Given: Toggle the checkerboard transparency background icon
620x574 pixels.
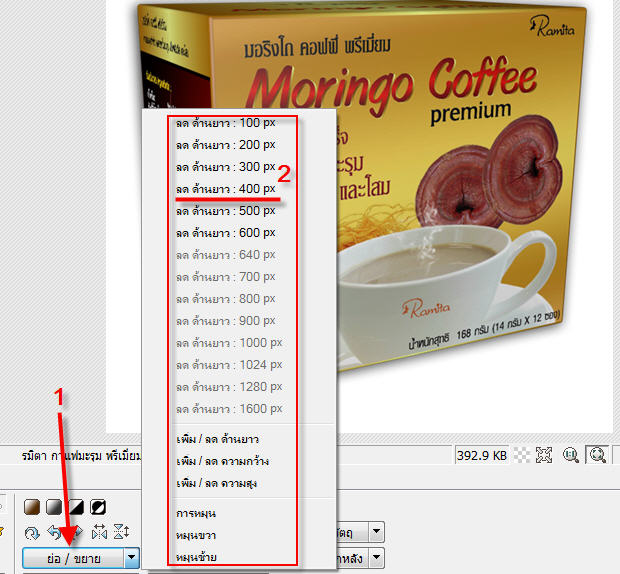Looking at the screenshot, I should pyautogui.click(x=522, y=455).
